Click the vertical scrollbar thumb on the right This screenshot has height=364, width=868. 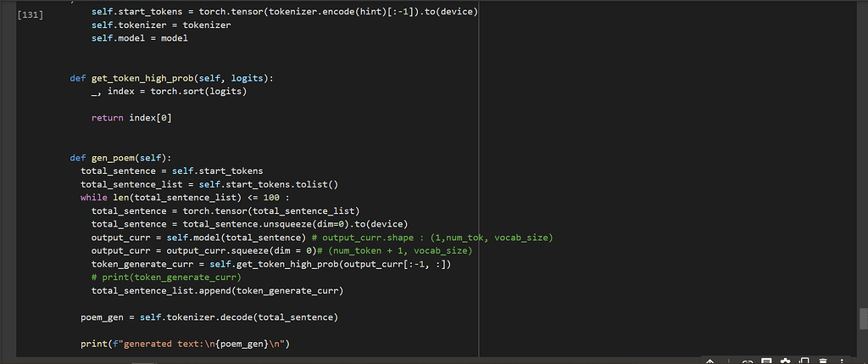[x=863, y=318]
